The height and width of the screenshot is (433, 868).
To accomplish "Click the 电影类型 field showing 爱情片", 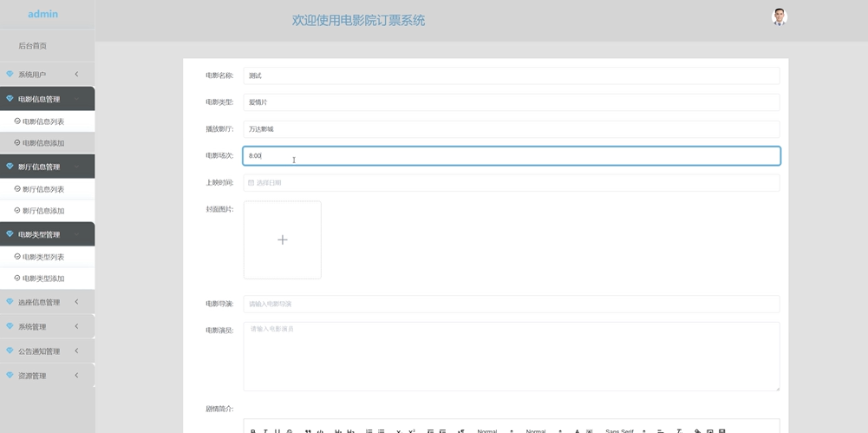I will click(512, 102).
